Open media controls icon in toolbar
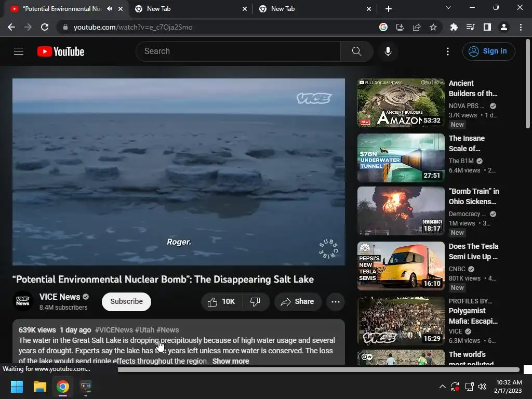This screenshot has width=532, height=399. pyautogui.click(x=471, y=27)
